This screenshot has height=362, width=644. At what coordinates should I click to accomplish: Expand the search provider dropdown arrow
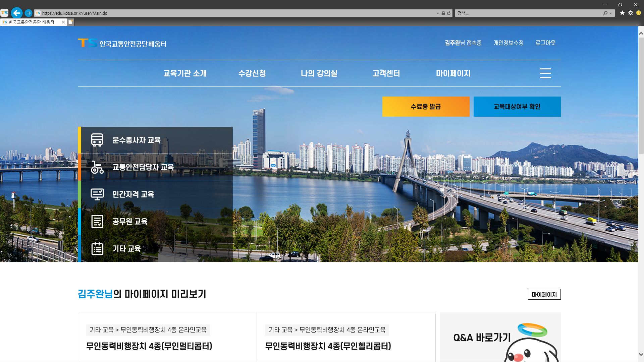[x=611, y=13]
